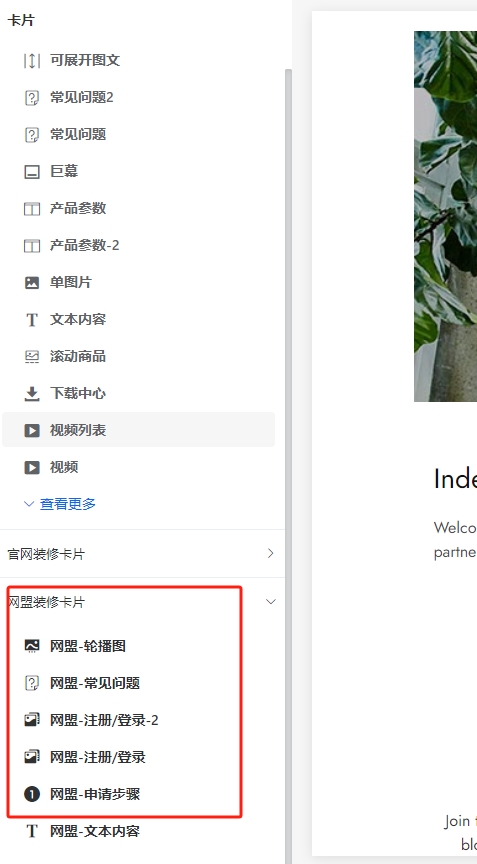The width and height of the screenshot is (477, 864).
Task: Click the 网盟-轮播图 slideshow icon
Action: [32, 646]
